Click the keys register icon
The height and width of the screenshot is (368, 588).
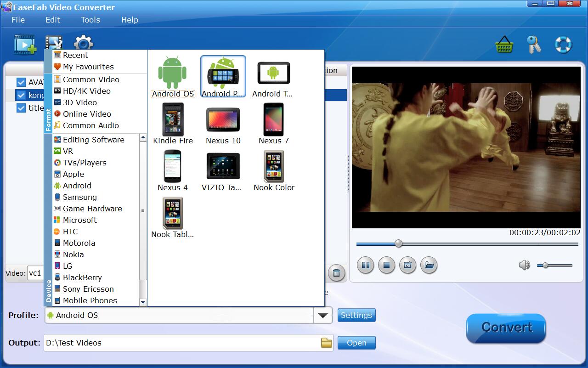[x=534, y=45]
